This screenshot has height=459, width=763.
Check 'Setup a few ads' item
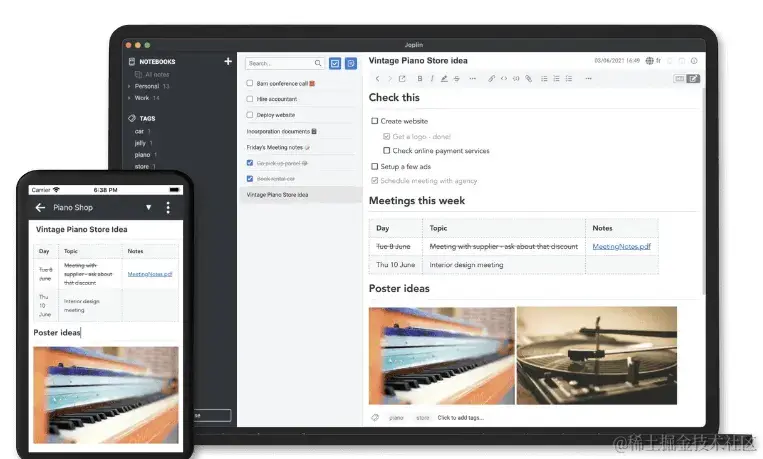click(x=375, y=166)
